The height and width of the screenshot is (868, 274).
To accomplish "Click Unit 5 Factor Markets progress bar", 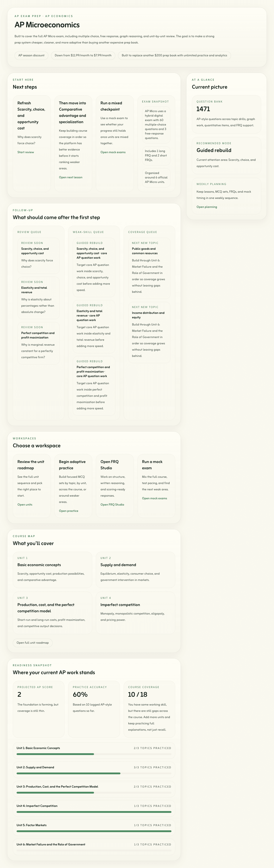I will [94, 831].
